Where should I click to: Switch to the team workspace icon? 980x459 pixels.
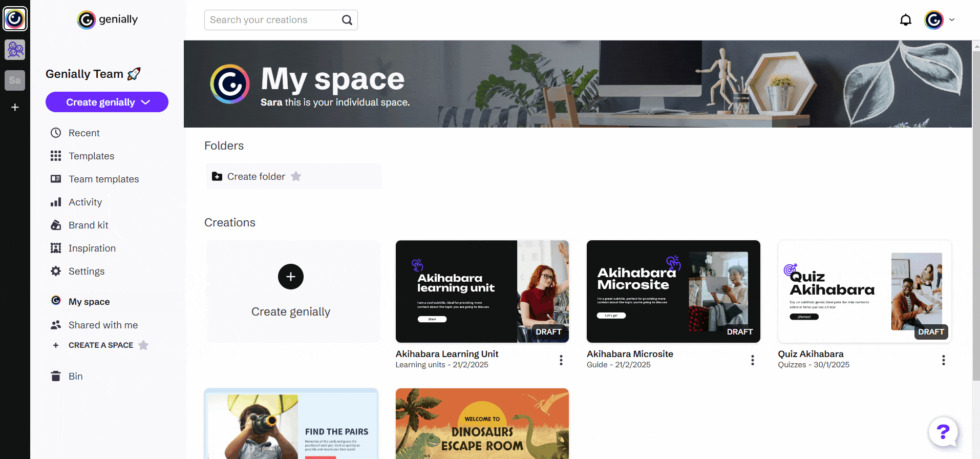pyautogui.click(x=15, y=50)
